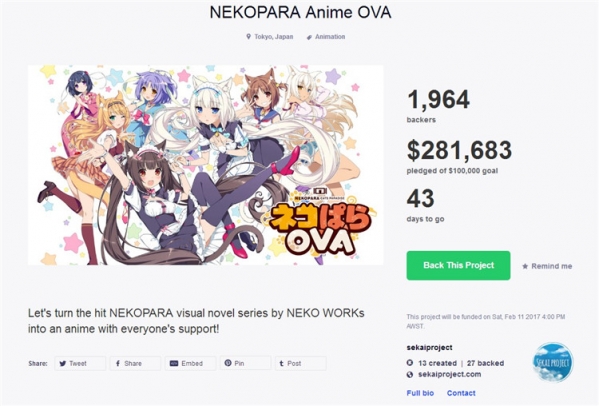Click the Embed code icon

173,363
